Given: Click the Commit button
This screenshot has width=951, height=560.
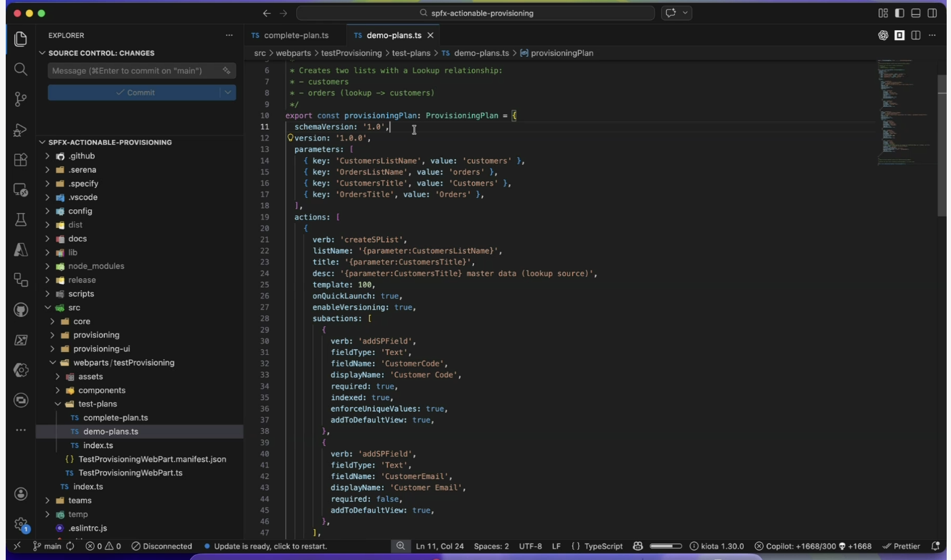Looking at the screenshot, I should pos(134,92).
